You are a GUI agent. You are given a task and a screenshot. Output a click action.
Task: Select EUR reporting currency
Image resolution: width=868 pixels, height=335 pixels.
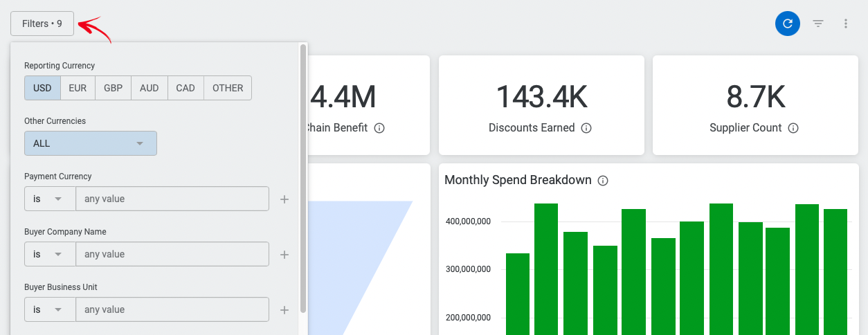pyautogui.click(x=78, y=88)
